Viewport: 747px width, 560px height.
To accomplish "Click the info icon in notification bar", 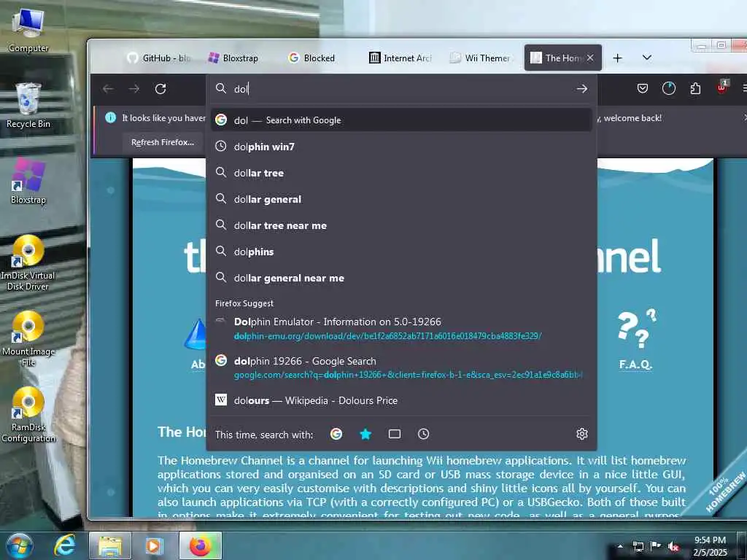I will pyautogui.click(x=111, y=117).
